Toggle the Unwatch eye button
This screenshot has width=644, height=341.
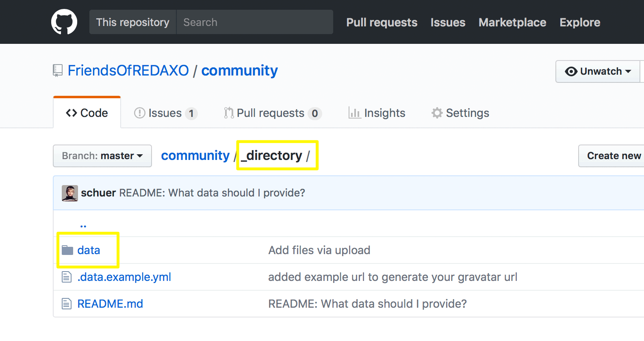click(x=598, y=71)
